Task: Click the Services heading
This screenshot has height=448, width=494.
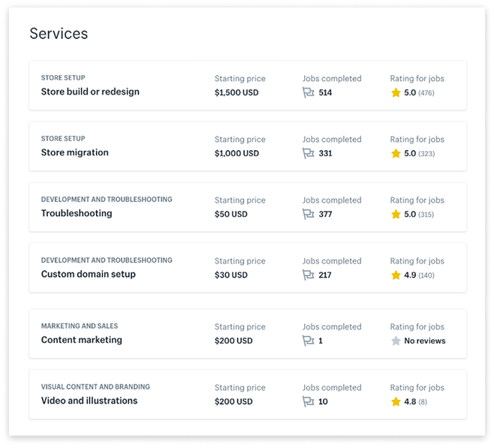Action: coord(59,34)
